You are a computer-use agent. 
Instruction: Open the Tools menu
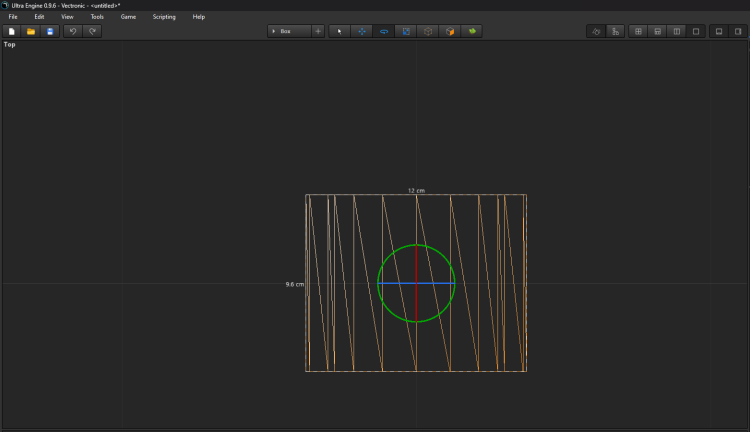click(x=97, y=17)
